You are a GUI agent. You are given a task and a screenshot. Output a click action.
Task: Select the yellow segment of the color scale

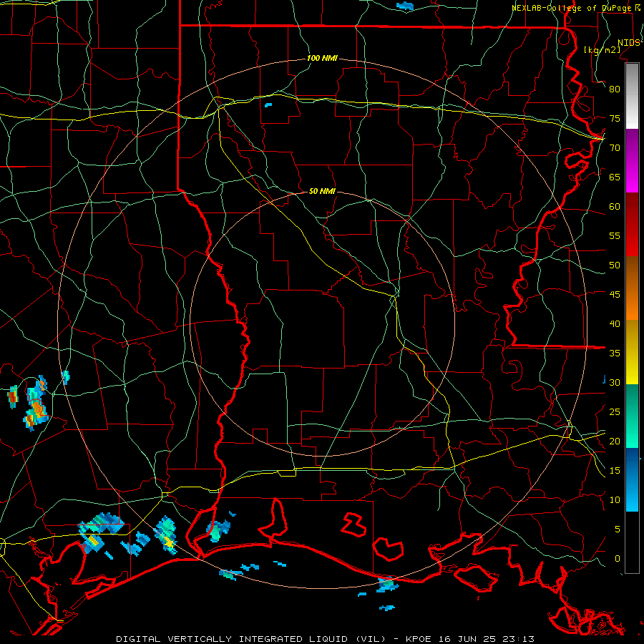632,352
